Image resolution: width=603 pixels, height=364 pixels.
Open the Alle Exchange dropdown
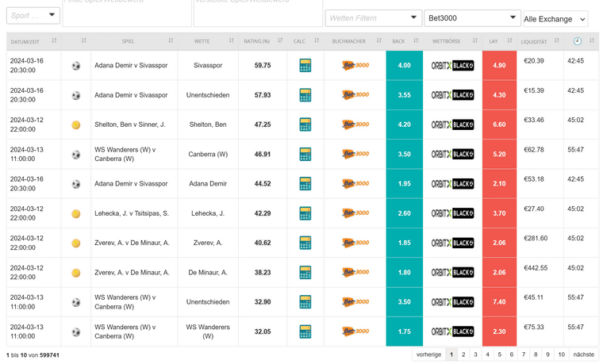tap(555, 19)
